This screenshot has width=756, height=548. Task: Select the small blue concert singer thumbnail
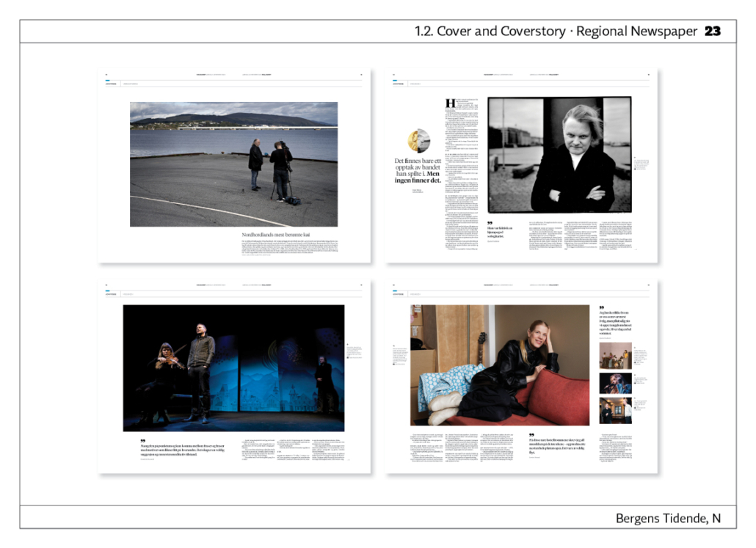(615, 383)
